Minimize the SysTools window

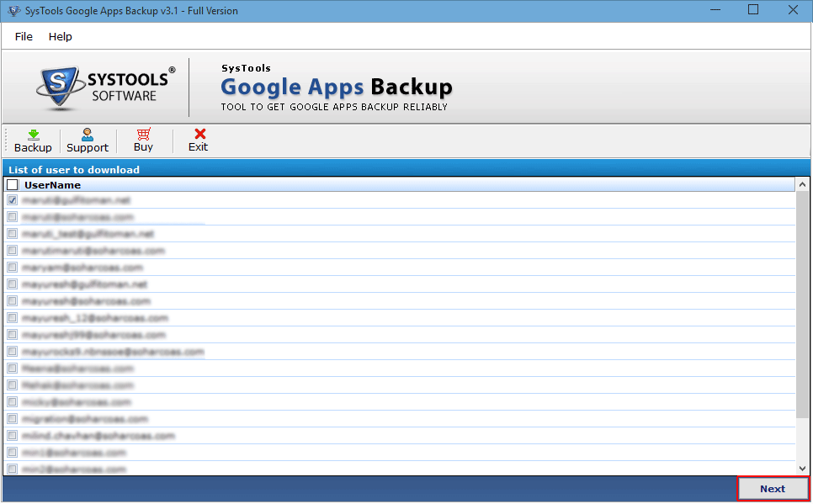coord(715,10)
